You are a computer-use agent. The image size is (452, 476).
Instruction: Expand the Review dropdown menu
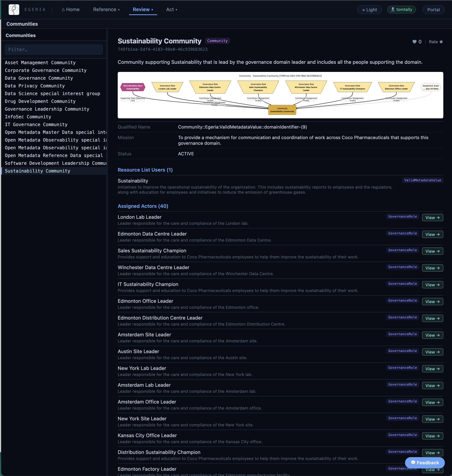(143, 9)
